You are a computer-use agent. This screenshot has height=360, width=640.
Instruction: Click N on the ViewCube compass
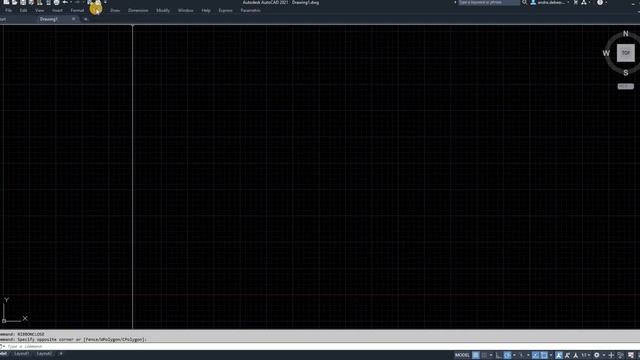626,33
